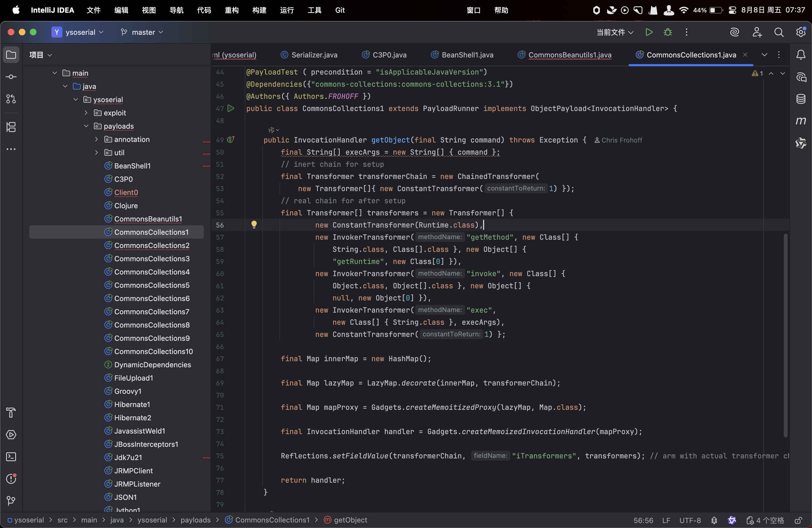
Task: Toggle the Project tool window folder button
Action: [x=11, y=55]
